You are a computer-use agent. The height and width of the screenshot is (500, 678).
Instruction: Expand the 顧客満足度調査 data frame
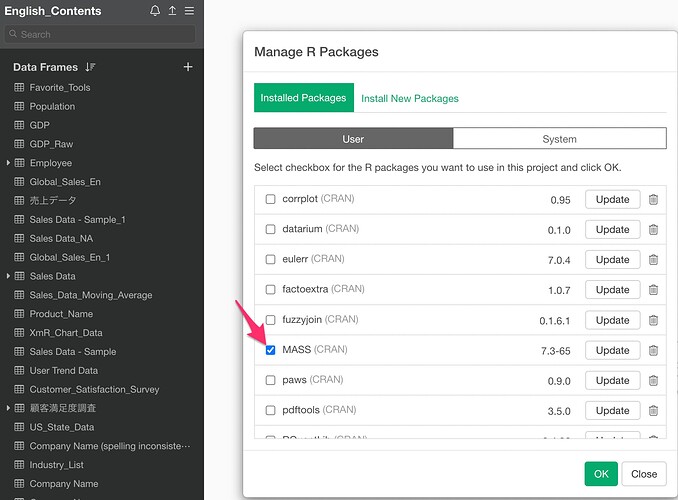(x=9, y=408)
